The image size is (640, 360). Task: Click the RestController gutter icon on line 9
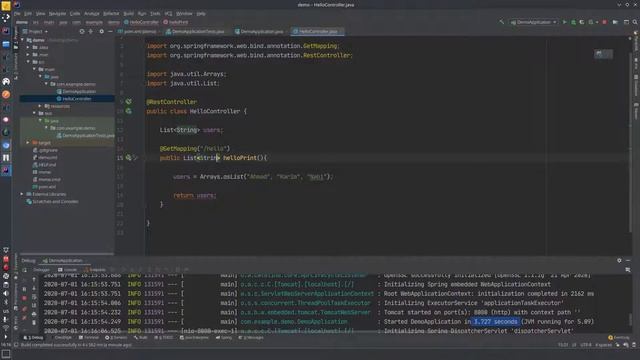pos(129,101)
